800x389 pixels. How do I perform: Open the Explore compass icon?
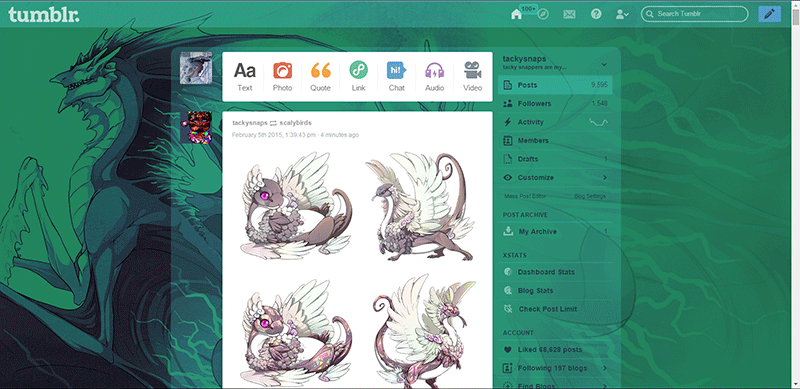click(x=543, y=14)
